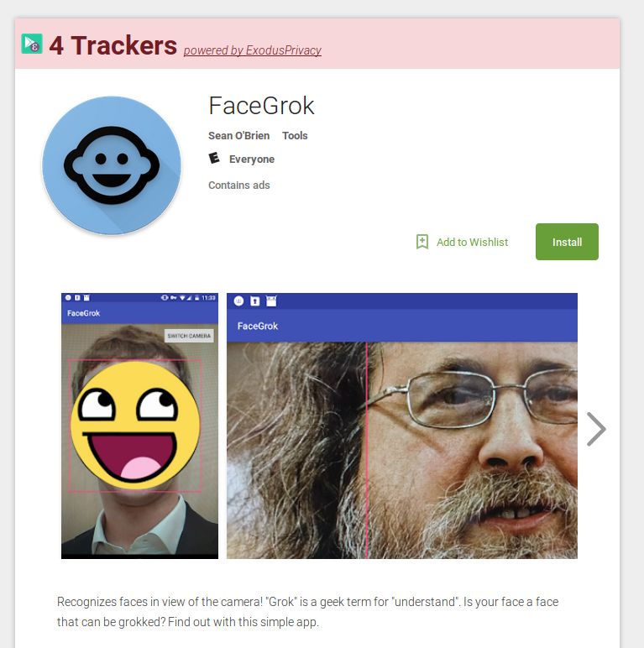The width and height of the screenshot is (644, 648).
Task: Click the keyhole icon in large screenshot status bar
Action: coord(255,301)
